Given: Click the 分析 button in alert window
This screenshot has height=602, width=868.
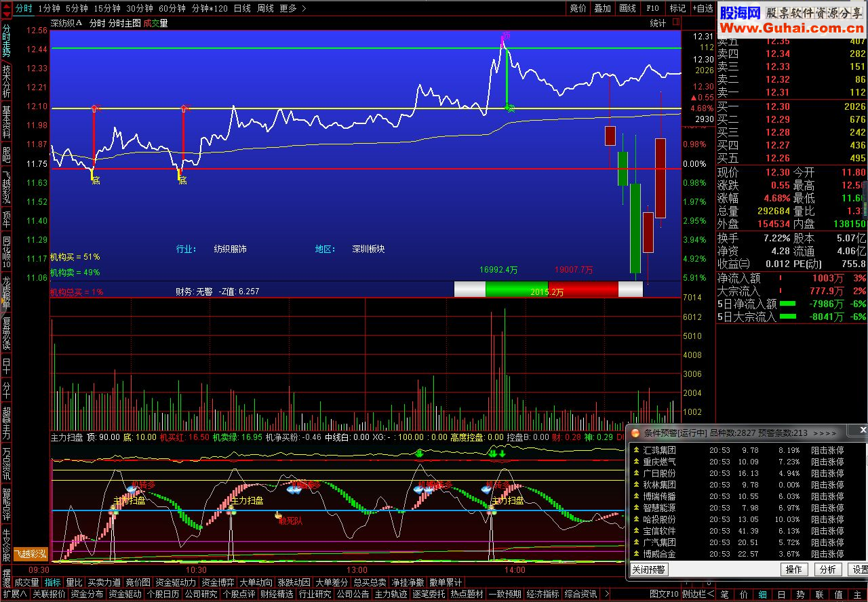Looking at the screenshot, I should (827, 569).
